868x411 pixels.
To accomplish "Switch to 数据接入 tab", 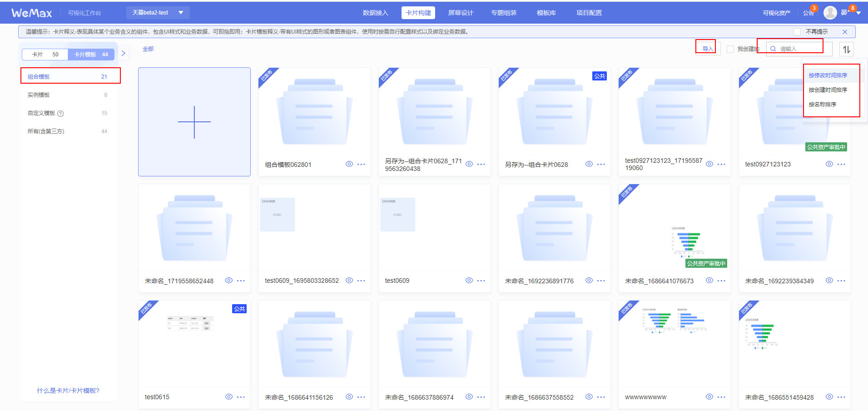I will (x=375, y=13).
